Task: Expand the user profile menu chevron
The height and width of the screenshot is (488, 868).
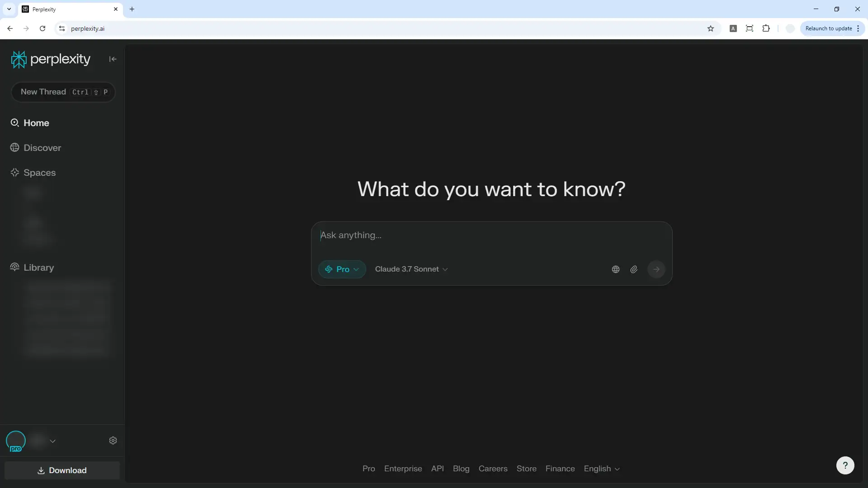Action: pos(53,441)
